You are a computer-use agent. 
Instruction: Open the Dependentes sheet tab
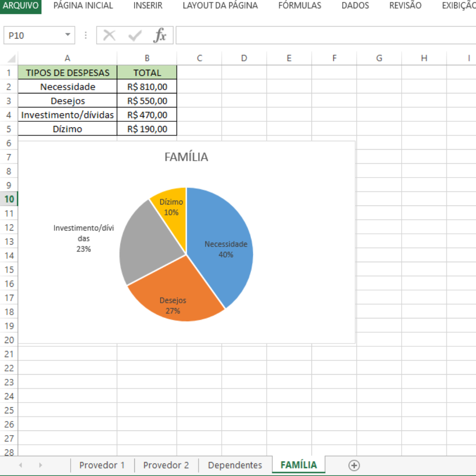click(235, 465)
